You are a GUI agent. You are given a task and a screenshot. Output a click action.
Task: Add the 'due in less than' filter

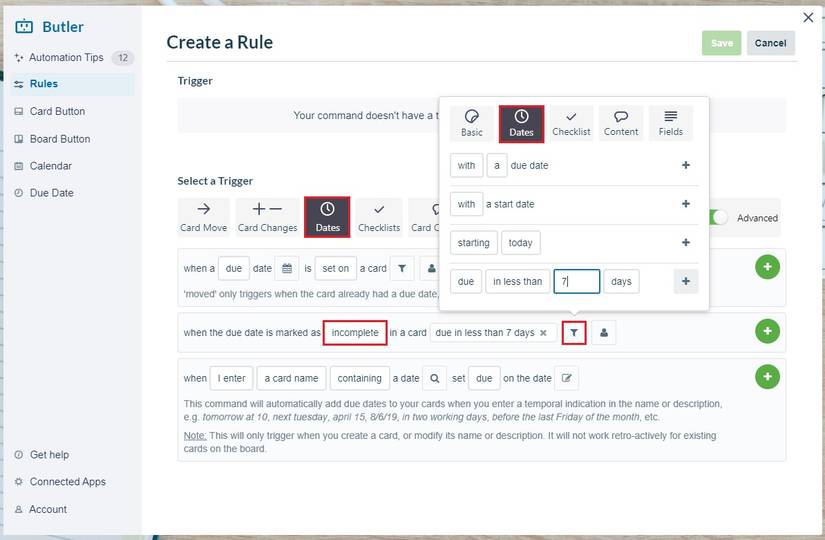pos(686,282)
